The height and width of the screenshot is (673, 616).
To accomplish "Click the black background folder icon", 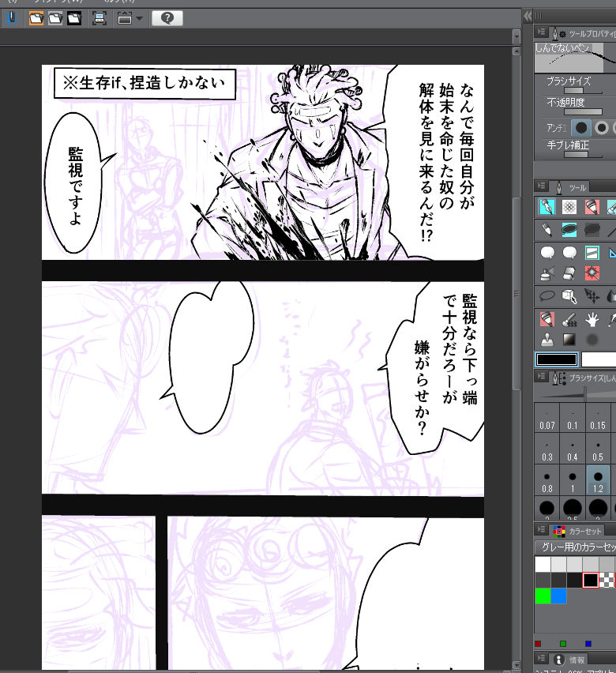I will point(74,18).
